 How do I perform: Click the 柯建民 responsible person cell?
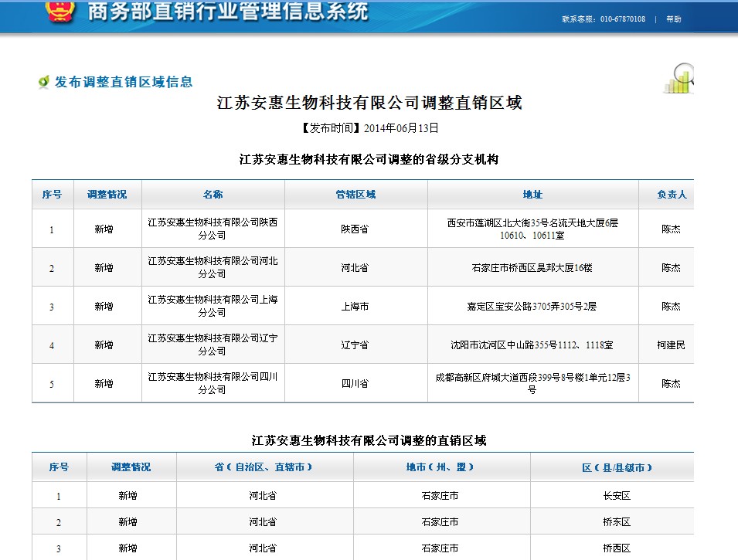coord(671,345)
